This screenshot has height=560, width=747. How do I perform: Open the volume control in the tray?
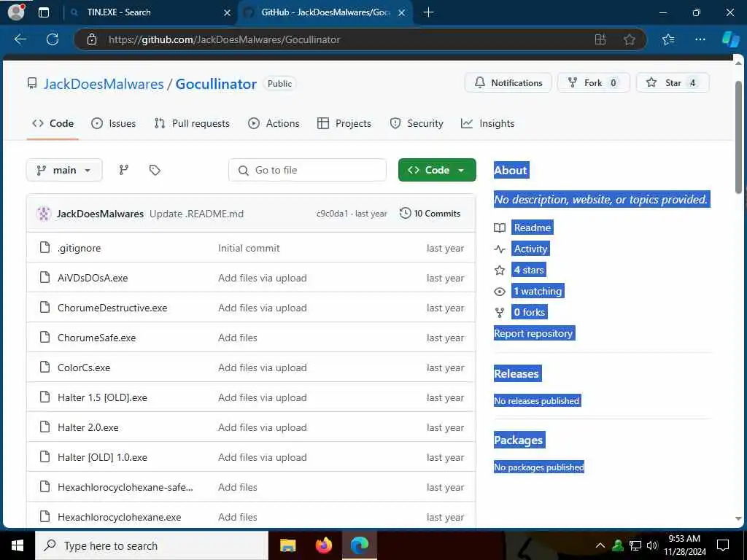(652, 545)
